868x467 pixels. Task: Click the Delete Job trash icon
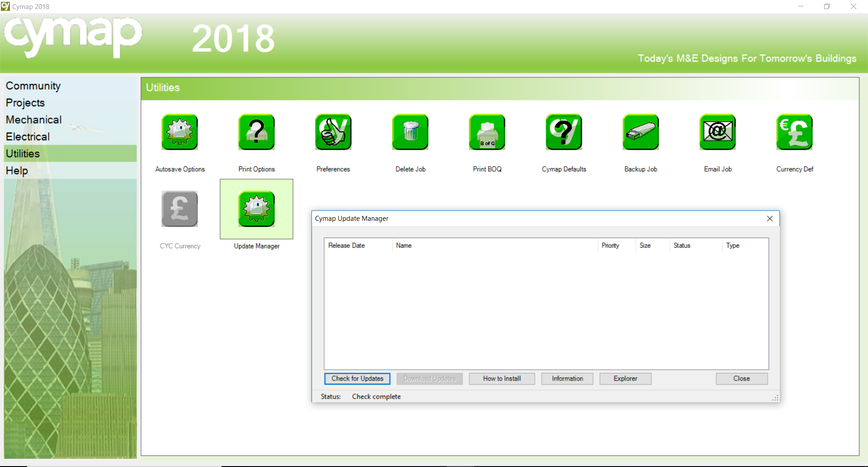(x=410, y=132)
